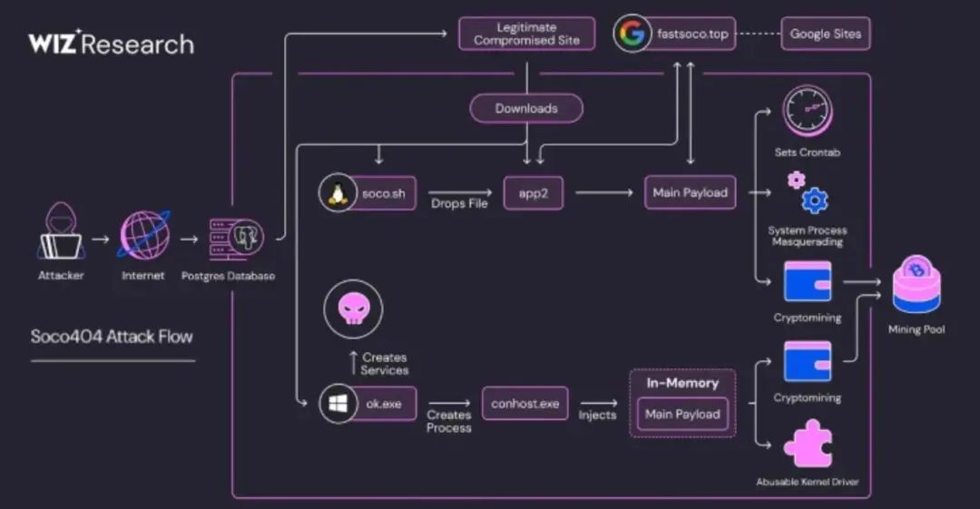Select the conhost.exe node
The width and height of the screenshot is (980, 509).
point(524,404)
